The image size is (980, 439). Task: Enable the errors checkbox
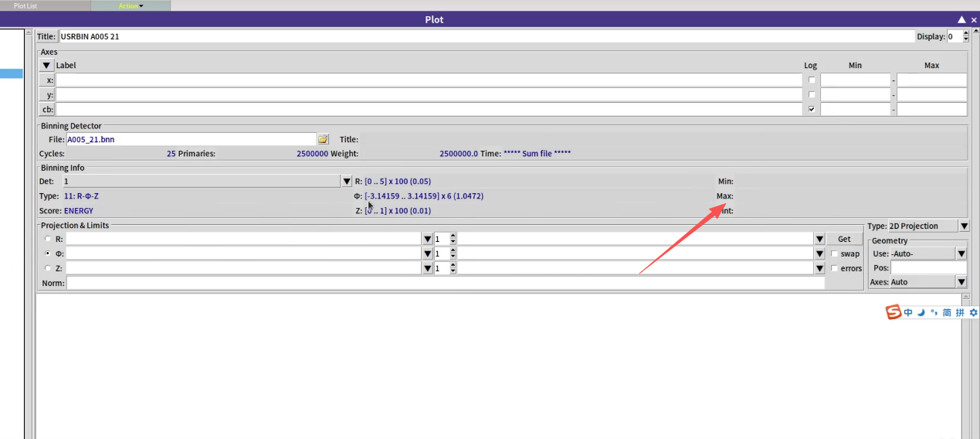tap(835, 268)
